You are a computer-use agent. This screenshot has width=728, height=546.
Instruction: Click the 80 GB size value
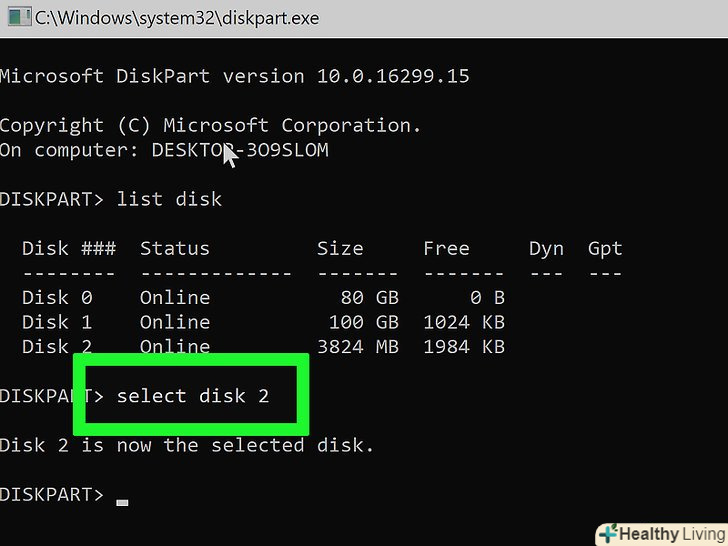(369, 298)
